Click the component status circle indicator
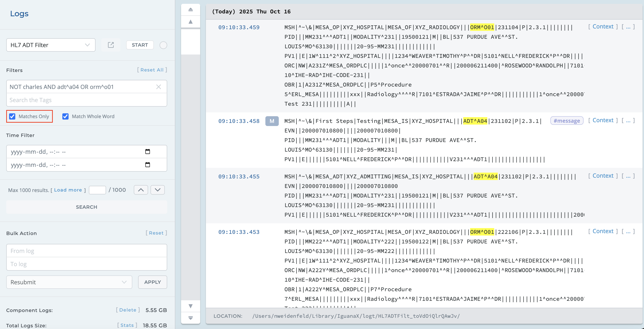644x329 pixels. tap(163, 45)
